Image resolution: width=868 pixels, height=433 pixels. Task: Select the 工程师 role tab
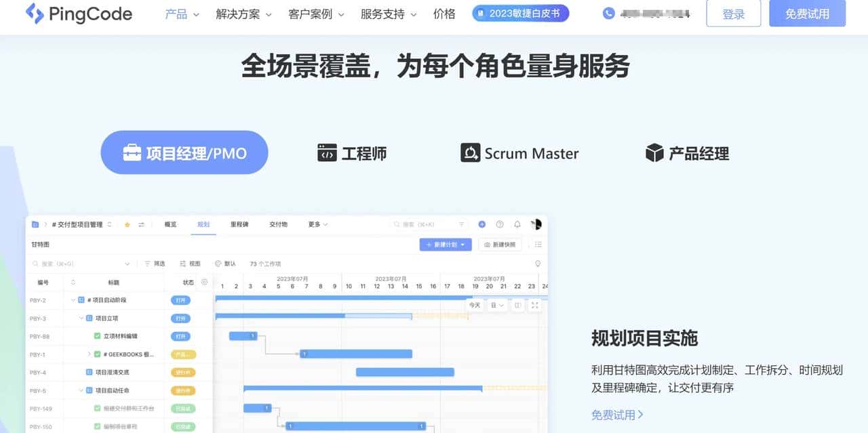351,153
